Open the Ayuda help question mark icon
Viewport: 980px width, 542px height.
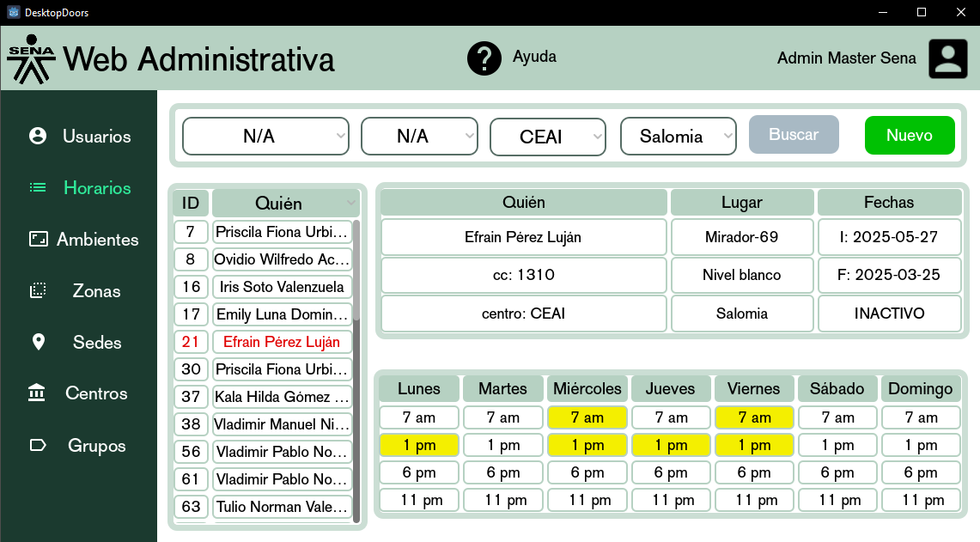484,58
